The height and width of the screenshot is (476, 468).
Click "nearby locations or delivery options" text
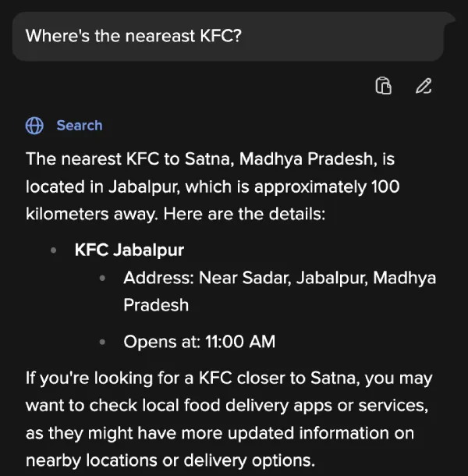(170, 460)
